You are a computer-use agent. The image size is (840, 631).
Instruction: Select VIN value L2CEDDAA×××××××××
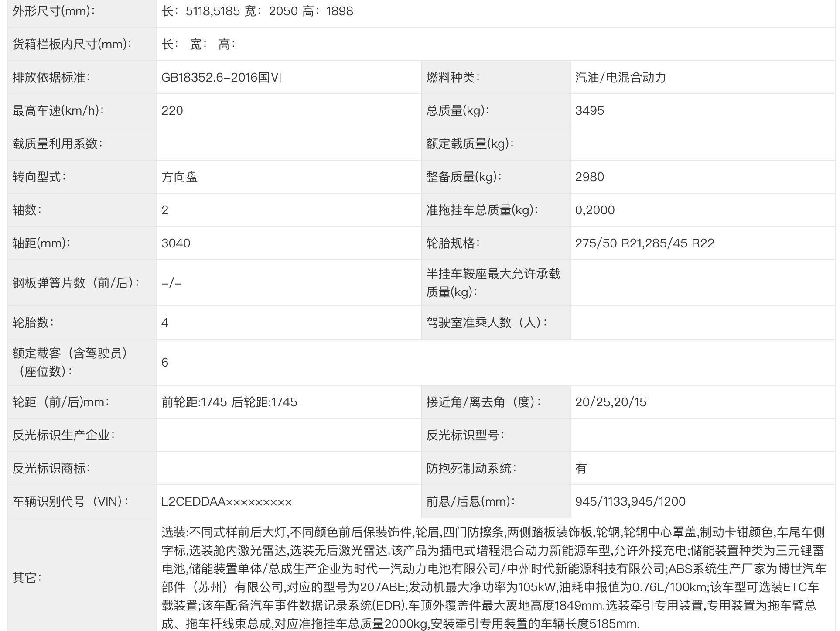click(x=227, y=502)
